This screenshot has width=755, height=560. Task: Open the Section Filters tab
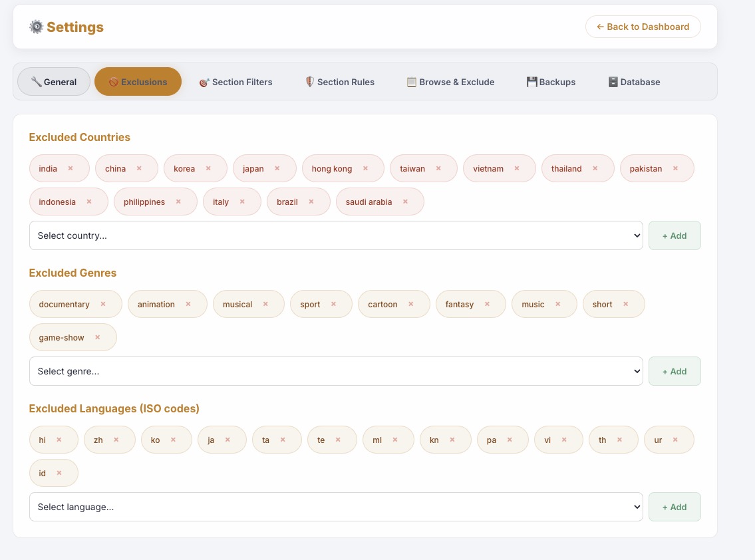tap(236, 82)
